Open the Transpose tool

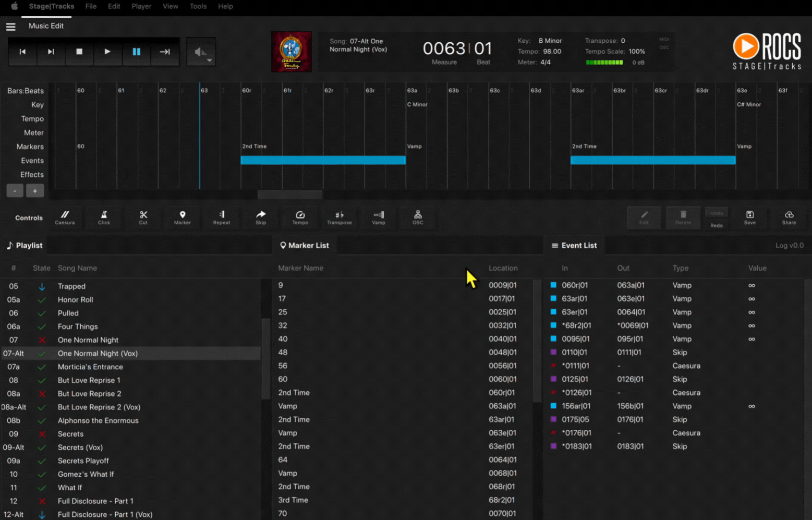[340, 217]
